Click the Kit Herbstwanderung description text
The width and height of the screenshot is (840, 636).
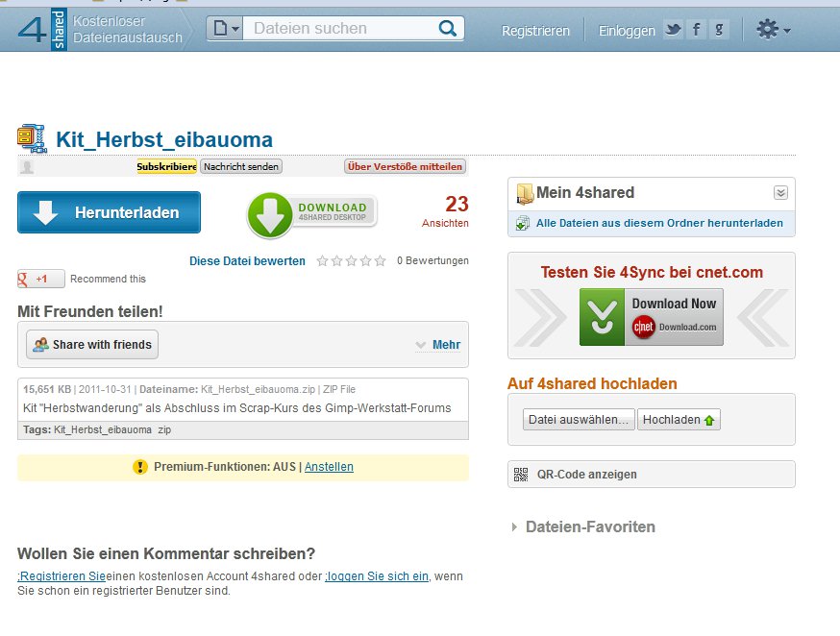236,408
